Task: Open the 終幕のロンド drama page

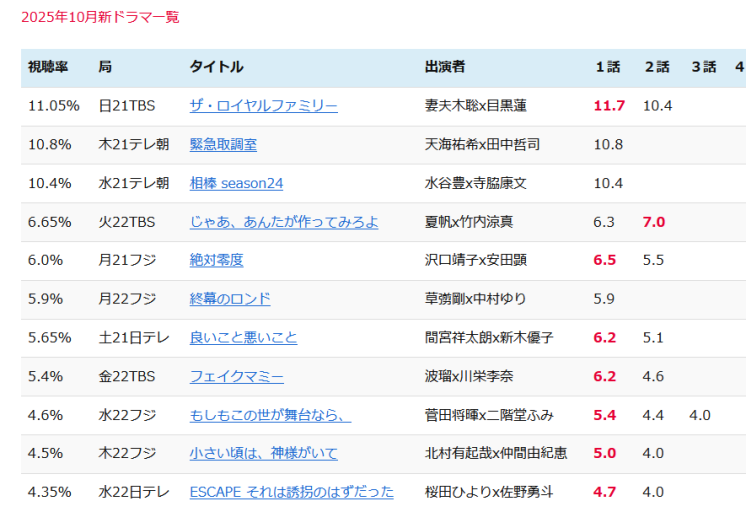Action: (x=230, y=299)
